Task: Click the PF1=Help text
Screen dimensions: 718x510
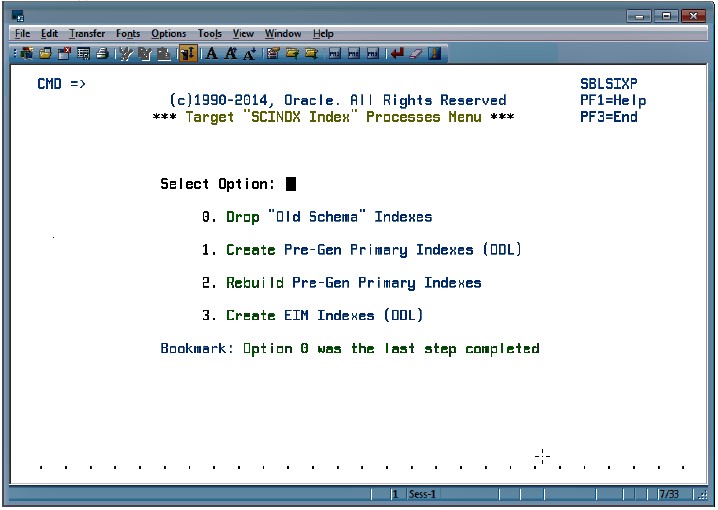Action: point(613,100)
